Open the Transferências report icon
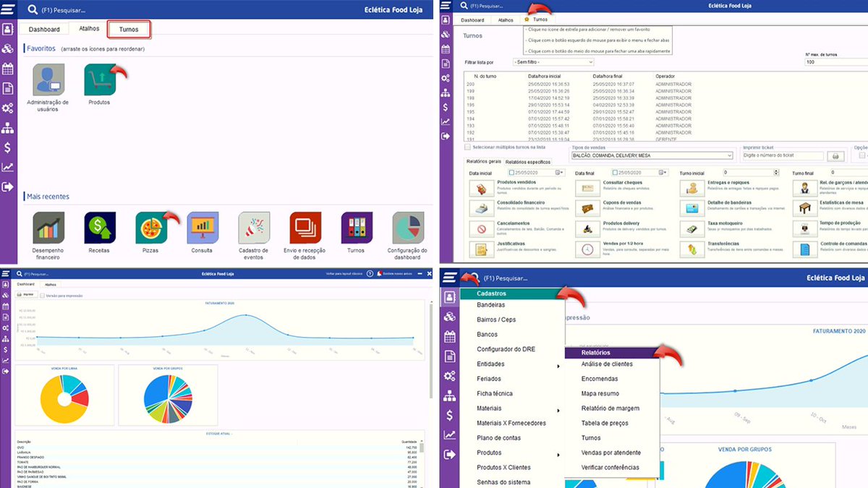The image size is (868, 488). pyautogui.click(x=693, y=249)
